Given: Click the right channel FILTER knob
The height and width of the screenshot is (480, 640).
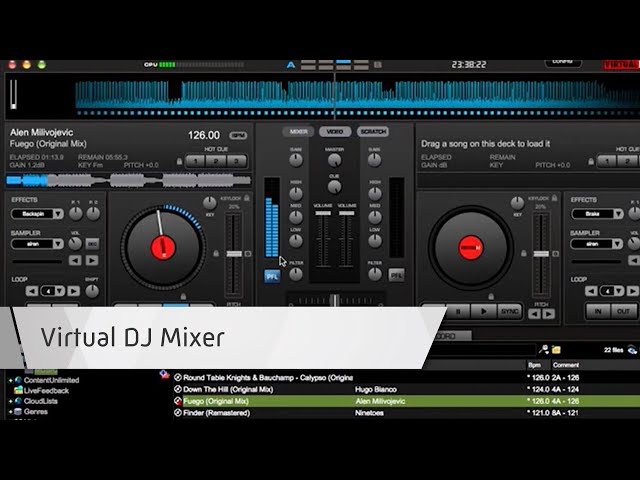Looking at the screenshot, I should coord(374,274).
